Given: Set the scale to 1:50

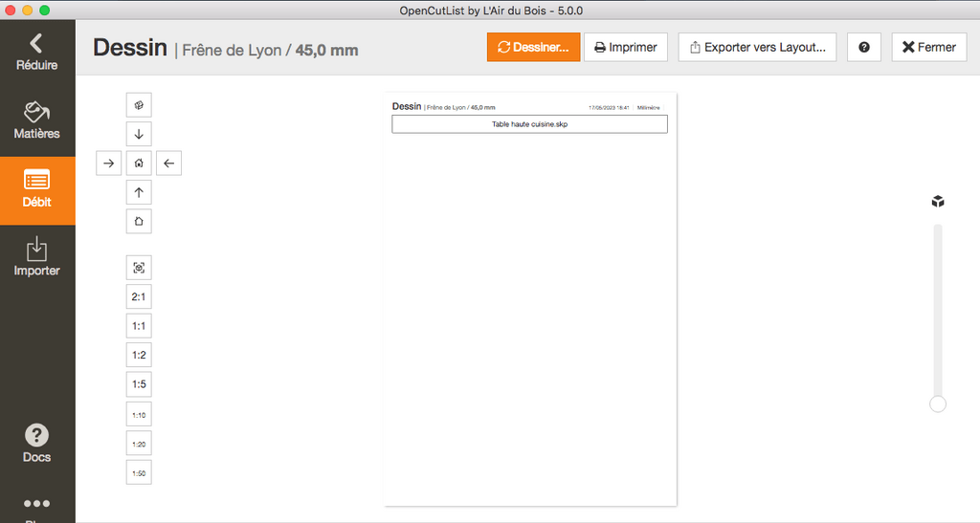Looking at the screenshot, I should click(139, 472).
